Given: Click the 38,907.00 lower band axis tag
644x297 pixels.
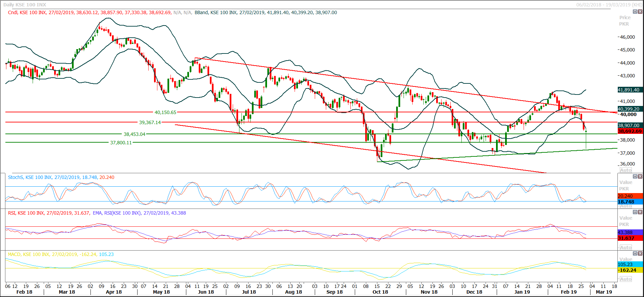Looking at the screenshot, I should pos(630,125).
